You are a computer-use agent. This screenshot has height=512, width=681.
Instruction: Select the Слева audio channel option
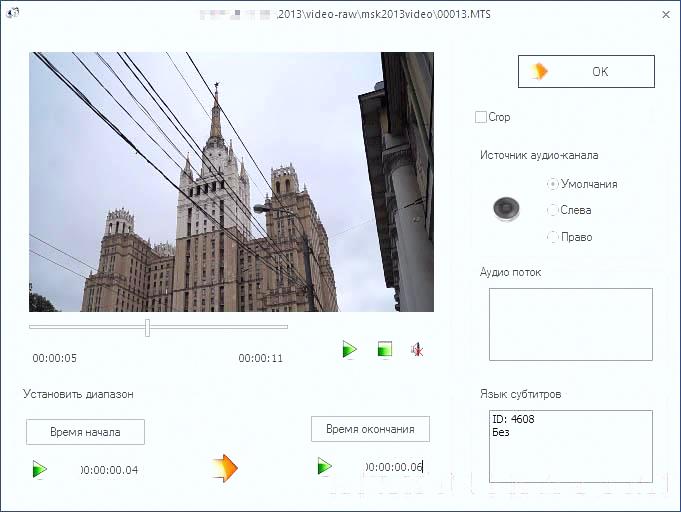569,210
